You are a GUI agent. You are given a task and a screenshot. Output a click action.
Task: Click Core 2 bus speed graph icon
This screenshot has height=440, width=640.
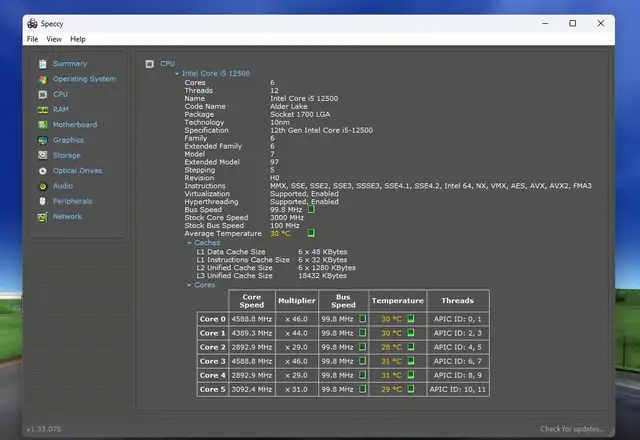coord(362,347)
